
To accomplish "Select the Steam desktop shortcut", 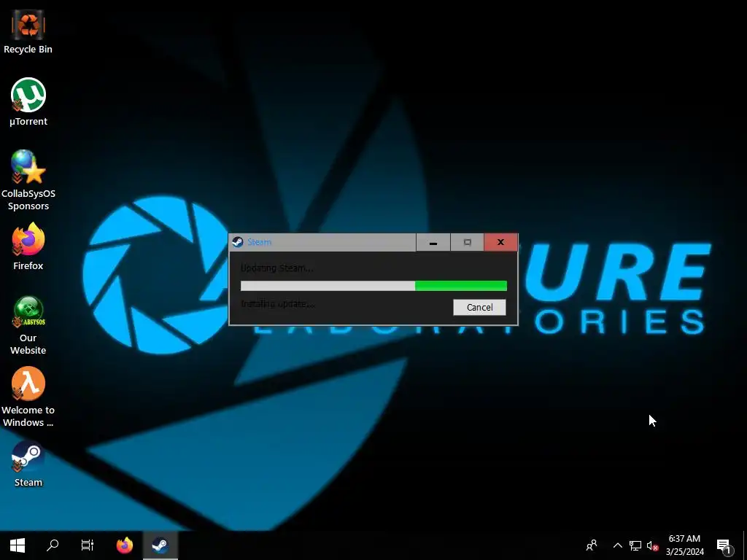I will [x=28, y=464].
